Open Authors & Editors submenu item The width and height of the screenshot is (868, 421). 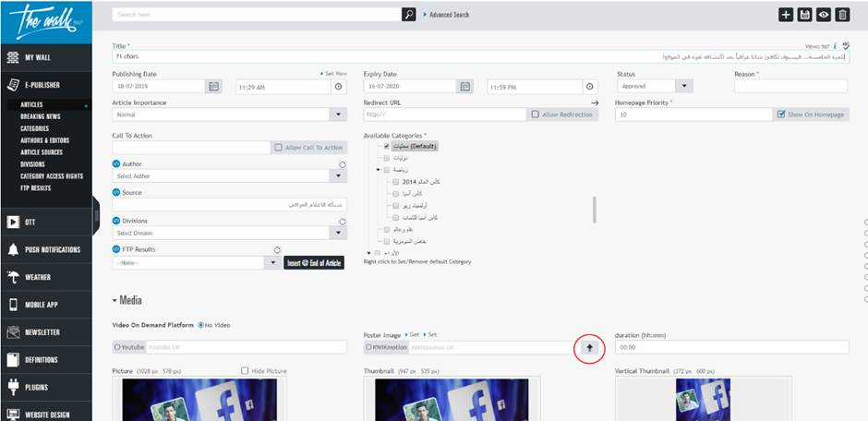(45, 140)
